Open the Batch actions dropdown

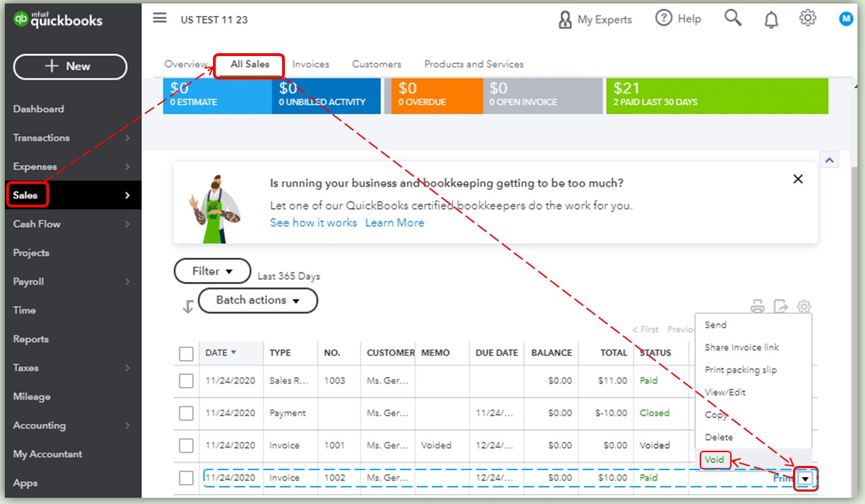(x=258, y=300)
